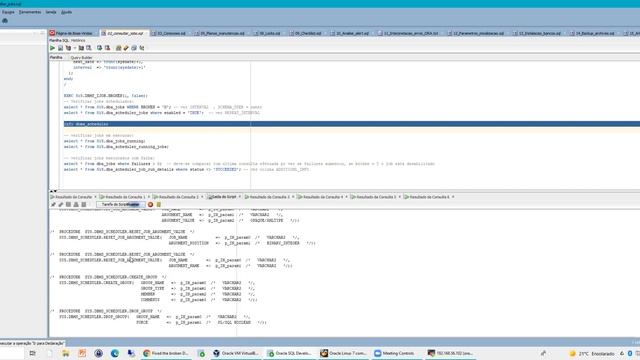Switch to the Página de Boas-Vindas tab
640x360 pixels.
pos(73,33)
